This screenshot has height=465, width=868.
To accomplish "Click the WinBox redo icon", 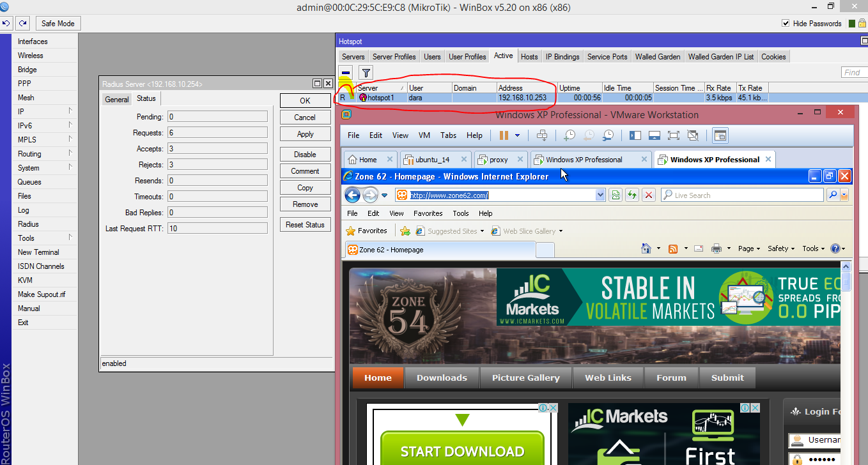I will [23, 23].
